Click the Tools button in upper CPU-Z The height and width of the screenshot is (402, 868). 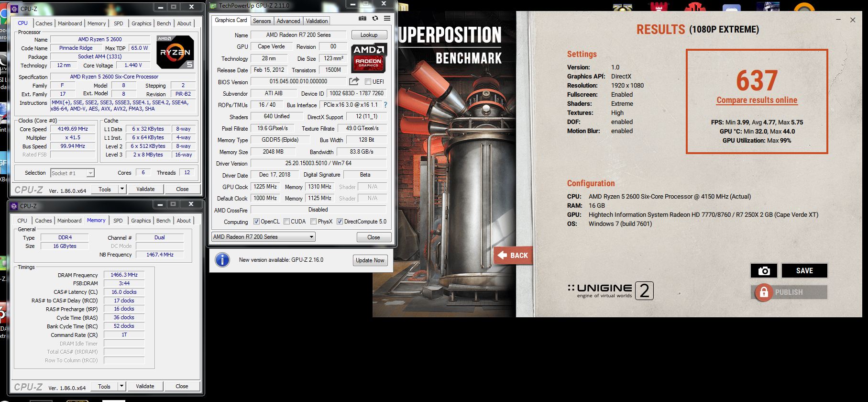coord(105,189)
